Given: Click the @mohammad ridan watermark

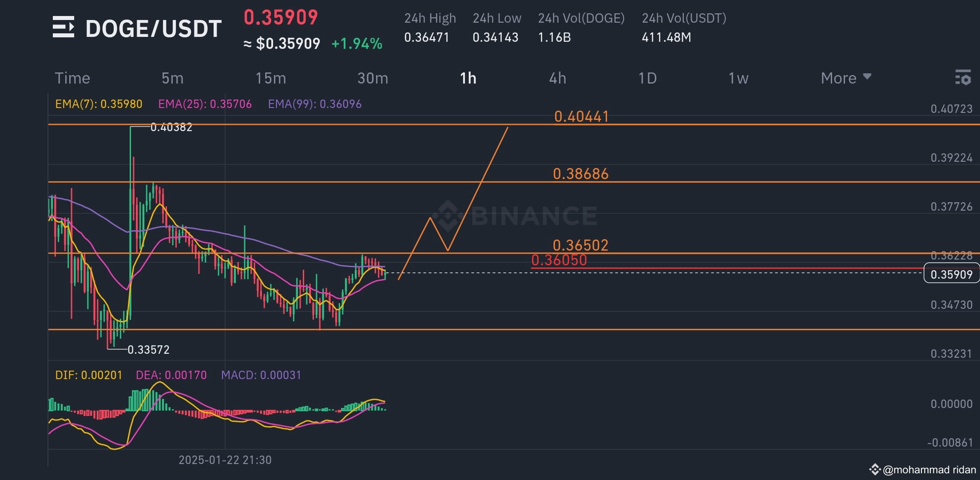Looking at the screenshot, I should 928,468.
